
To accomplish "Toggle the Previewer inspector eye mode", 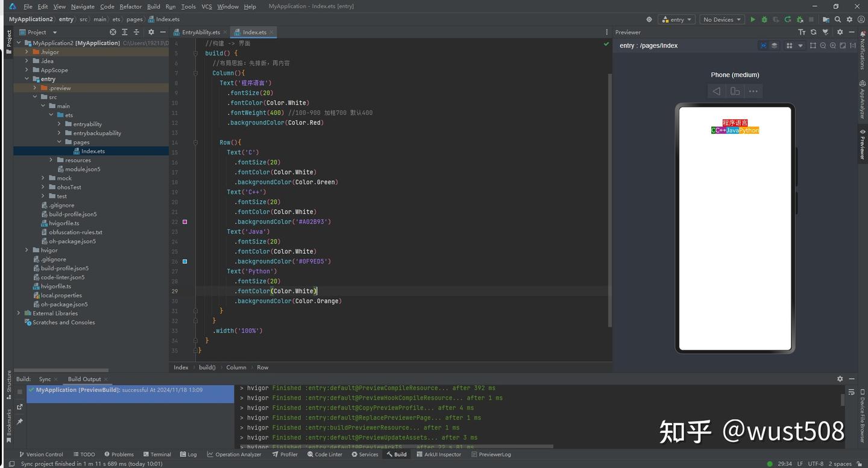I will coord(764,45).
